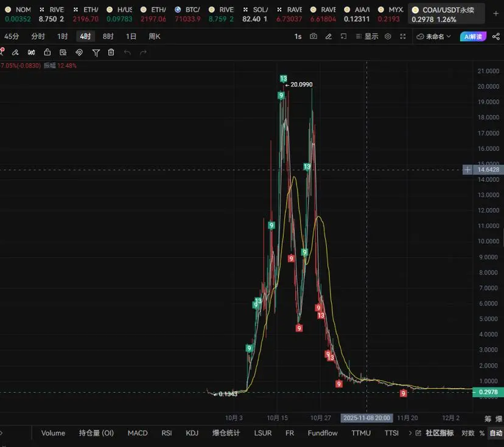Screen dimensions: 504x447
Task: Click the share icon beside AI解读
Action: (495, 36)
